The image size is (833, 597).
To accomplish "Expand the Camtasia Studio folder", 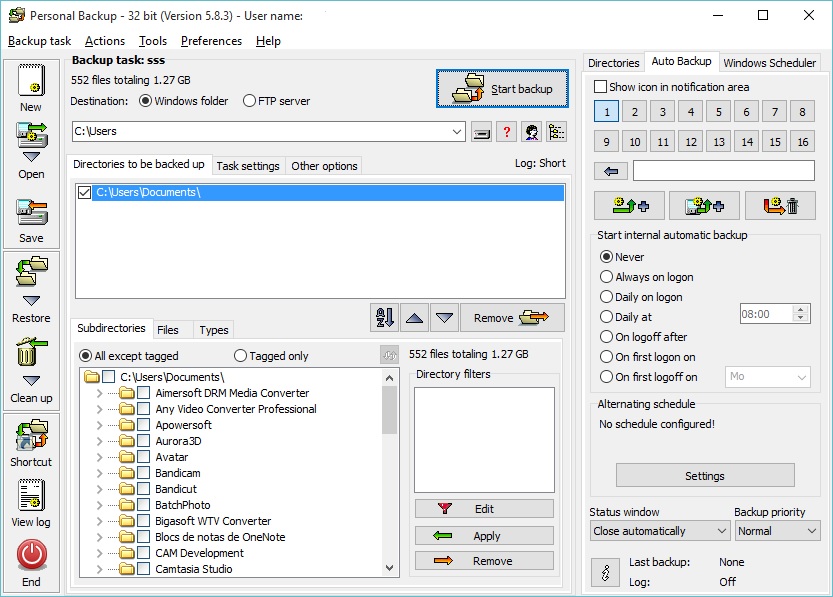I will pos(99,569).
